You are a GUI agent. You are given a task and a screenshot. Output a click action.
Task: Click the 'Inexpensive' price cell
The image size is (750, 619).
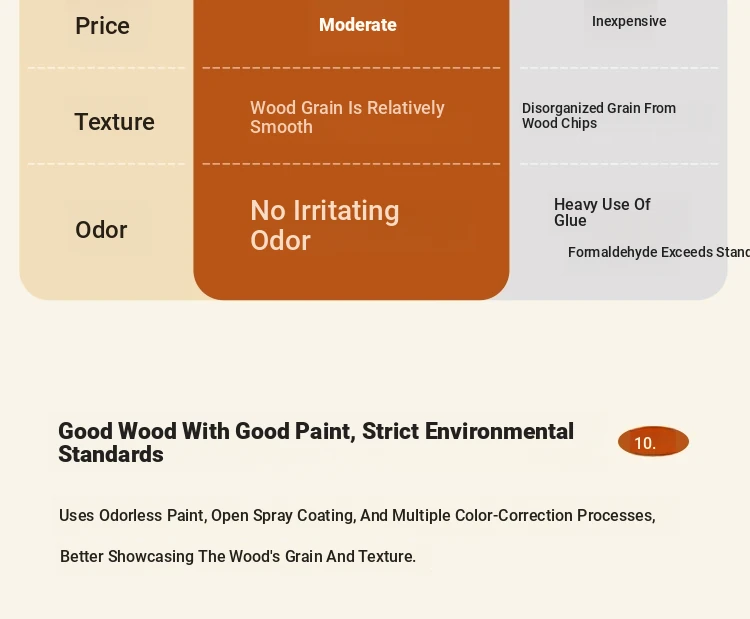[629, 22]
